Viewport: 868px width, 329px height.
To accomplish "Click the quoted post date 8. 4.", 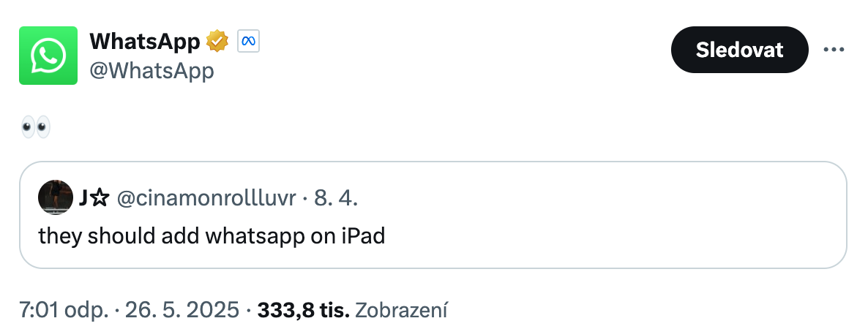I will (336, 198).
